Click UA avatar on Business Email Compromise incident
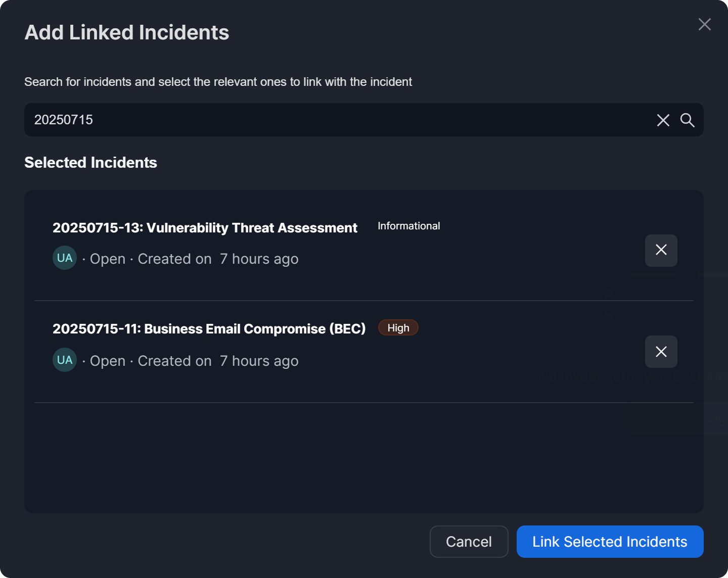The width and height of the screenshot is (728, 578). [x=65, y=360]
